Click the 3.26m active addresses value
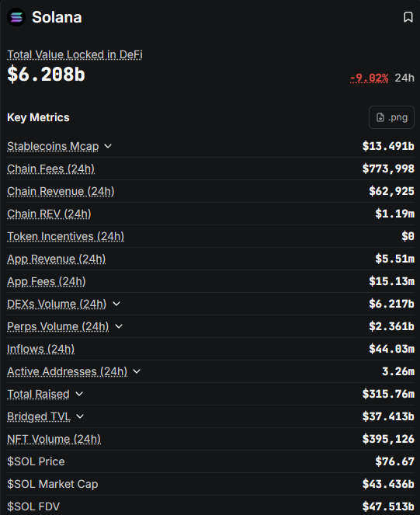 point(398,371)
